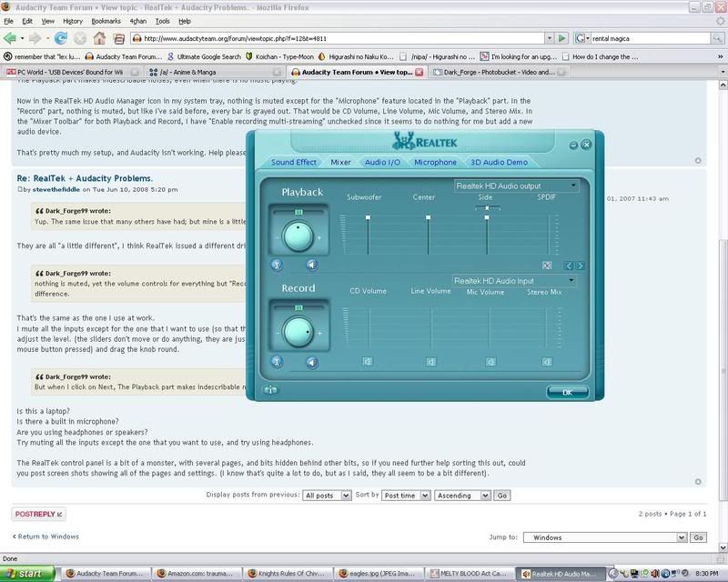Click the tool icon under Playback knob
728x582 pixels.
click(x=277, y=265)
